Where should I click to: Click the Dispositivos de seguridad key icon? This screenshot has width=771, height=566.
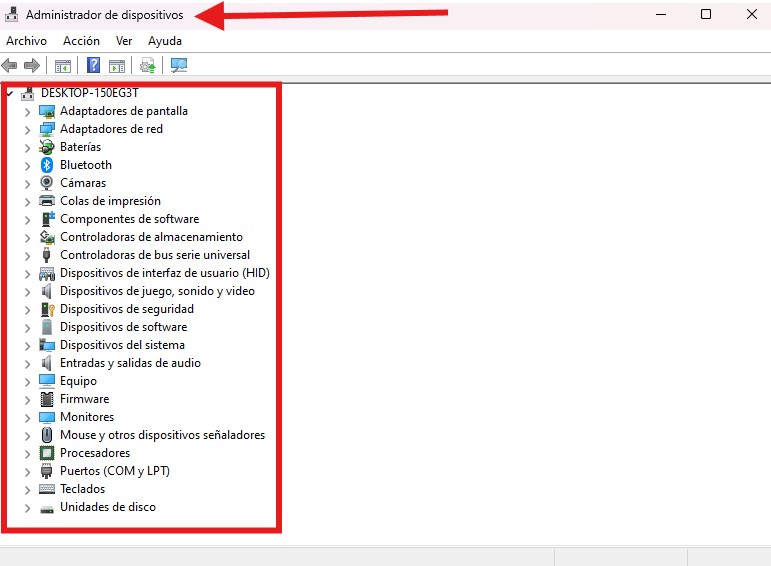click(x=48, y=309)
